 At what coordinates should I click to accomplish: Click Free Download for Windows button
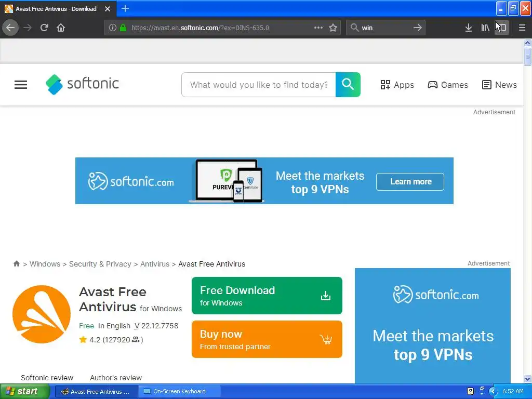[267, 296]
